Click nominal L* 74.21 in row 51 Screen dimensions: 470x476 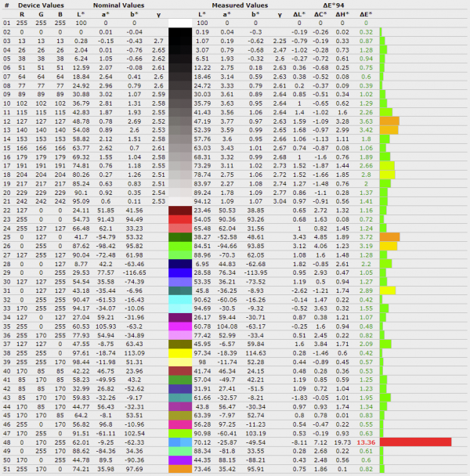(81, 469)
